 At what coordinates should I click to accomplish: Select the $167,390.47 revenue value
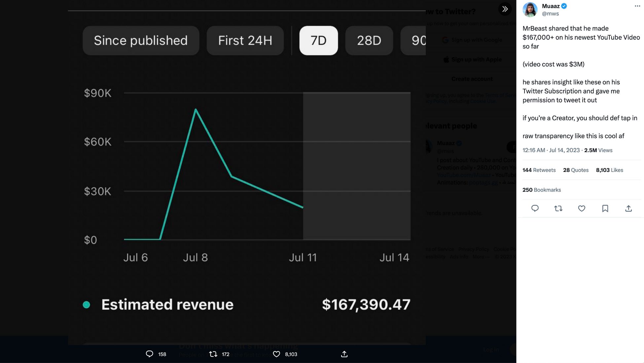pyautogui.click(x=366, y=304)
